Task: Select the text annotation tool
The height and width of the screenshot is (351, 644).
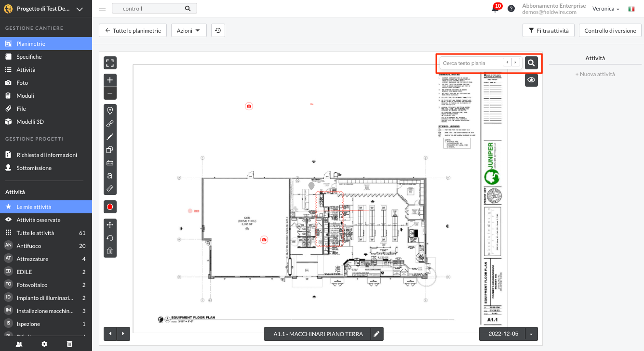Action: 110,176
